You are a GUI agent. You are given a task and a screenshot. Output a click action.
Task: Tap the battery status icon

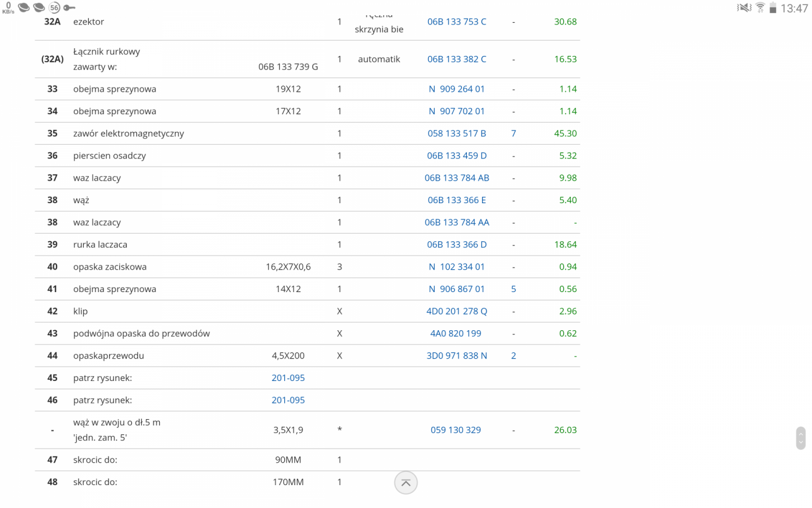(x=773, y=8)
